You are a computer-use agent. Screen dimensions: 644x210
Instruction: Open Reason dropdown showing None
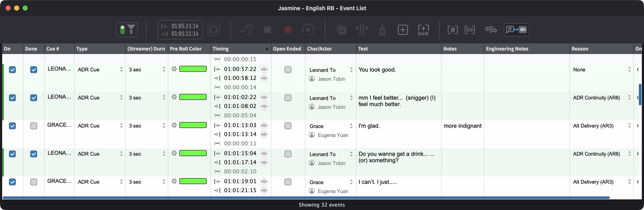pos(602,70)
